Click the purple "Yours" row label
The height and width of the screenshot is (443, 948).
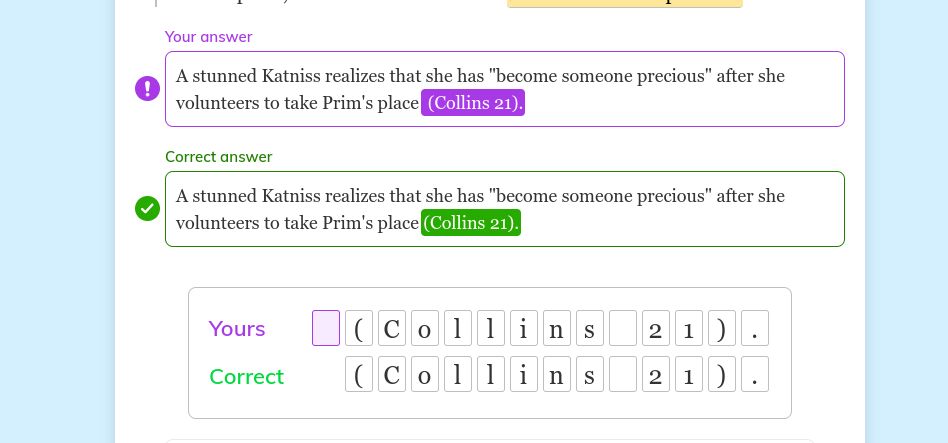[237, 329]
